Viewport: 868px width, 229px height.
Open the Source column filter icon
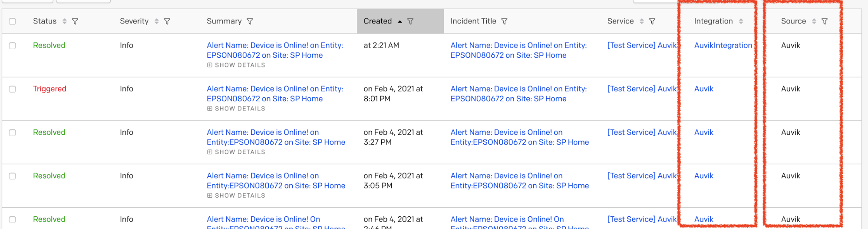(825, 21)
